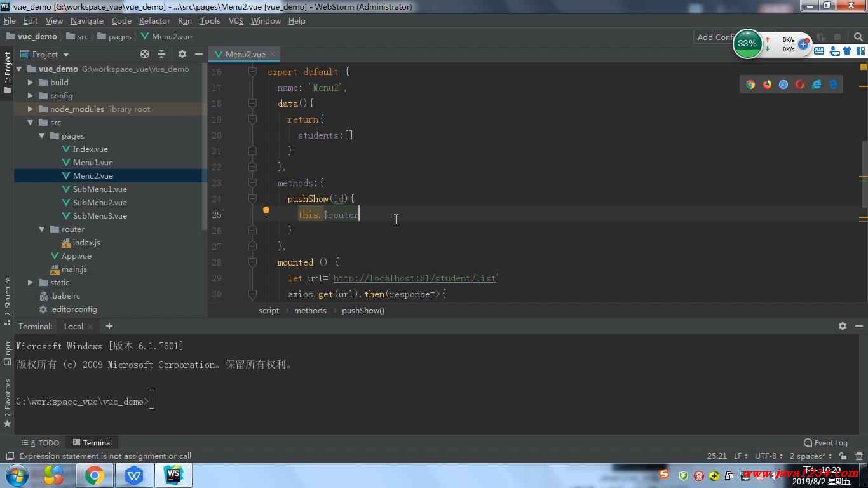This screenshot has width=868, height=488.
Task: Open Index.vue in the project tree
Action: click(90, 149)
